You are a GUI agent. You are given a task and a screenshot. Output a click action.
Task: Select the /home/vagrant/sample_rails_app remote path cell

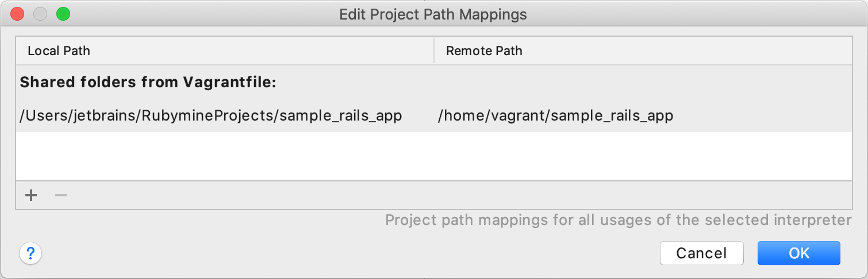coord(555,116)
